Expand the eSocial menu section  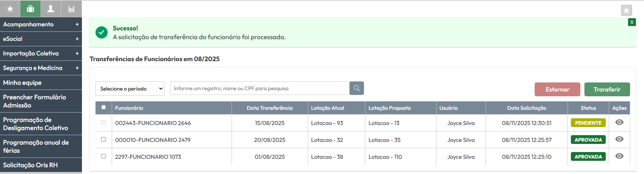tap(41, 39)
